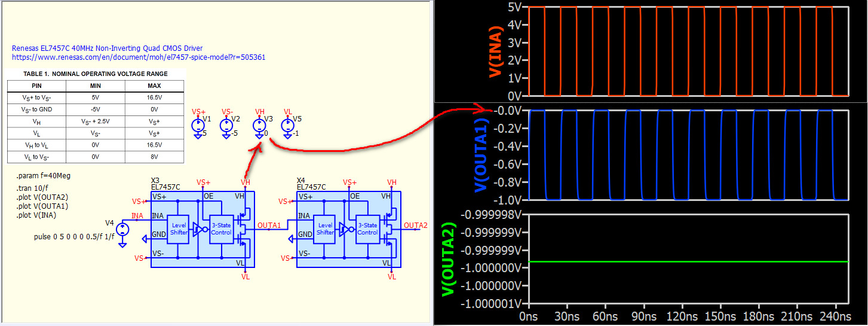Select the V(INA) trace label
Viewport: 868px width, 326px height.
point(495,51)
